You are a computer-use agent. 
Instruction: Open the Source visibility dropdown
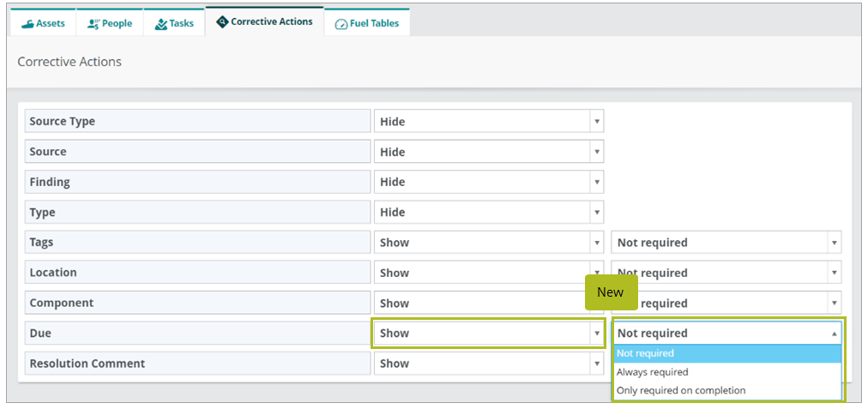click(489, 152)
